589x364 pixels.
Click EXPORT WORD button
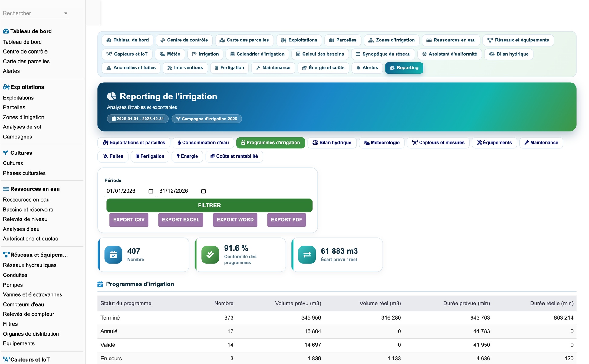coord(235,220)
